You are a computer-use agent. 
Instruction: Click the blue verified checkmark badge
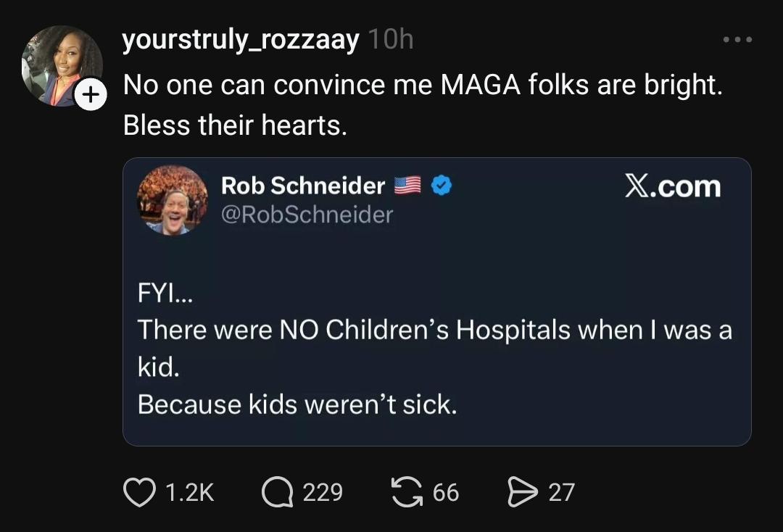point(442,186)
